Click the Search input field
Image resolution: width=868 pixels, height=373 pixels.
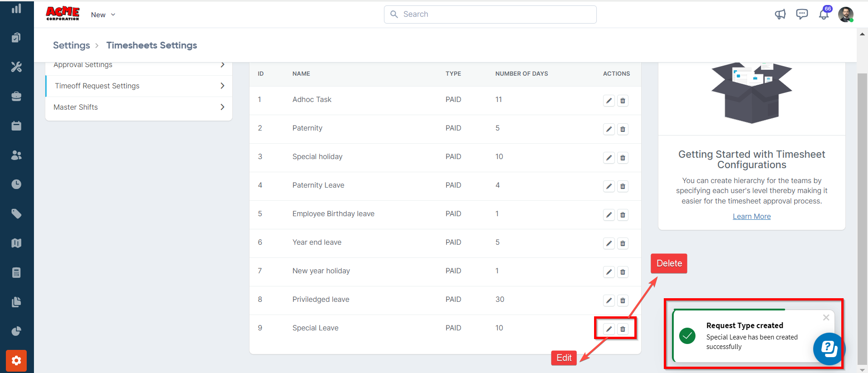(490, 15)
